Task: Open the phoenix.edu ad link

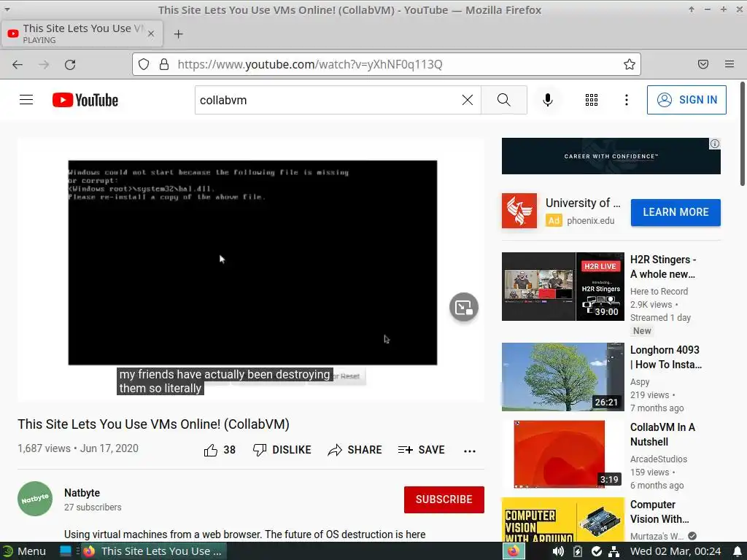Action: 591,221
